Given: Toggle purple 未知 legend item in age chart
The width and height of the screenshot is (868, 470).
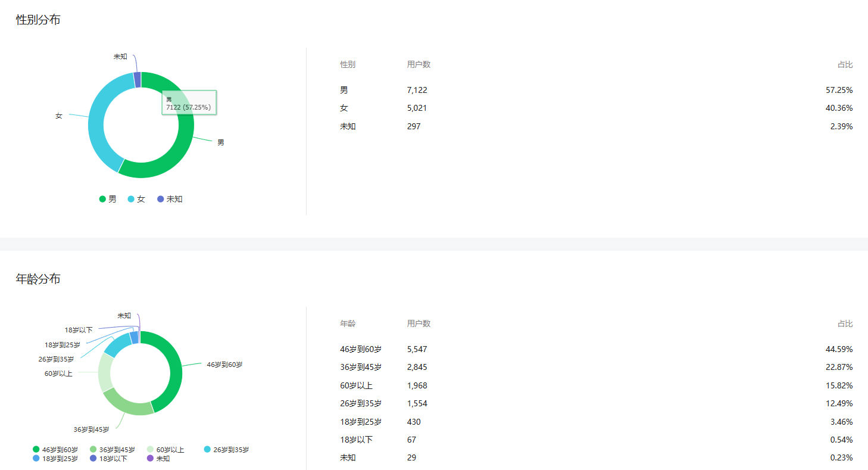Looking at the screenshot, I should pyautogui.click(x=158, y=459).
